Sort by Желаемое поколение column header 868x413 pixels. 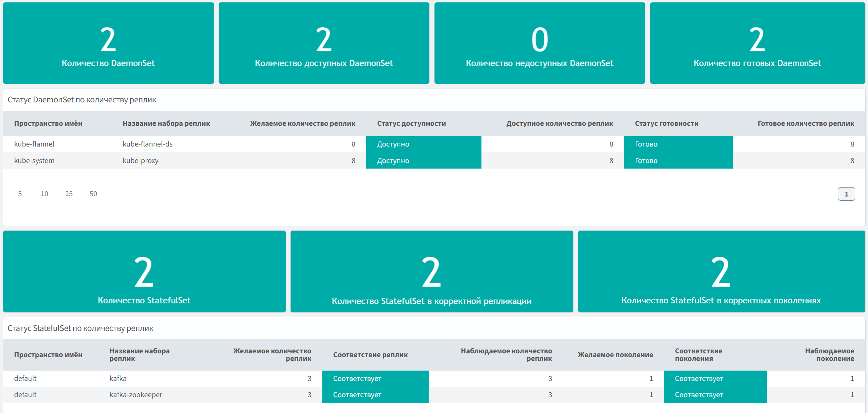coord(615,355)
